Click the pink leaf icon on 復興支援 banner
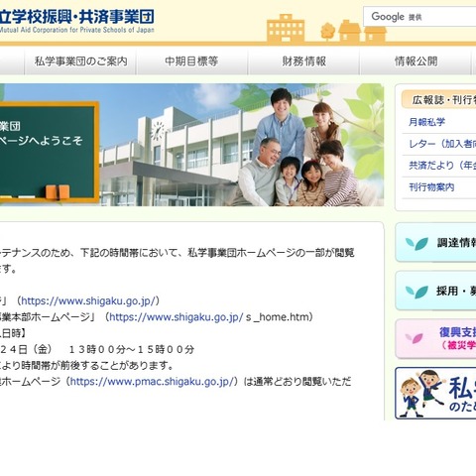Screen dimensions: 476x476 tap(415, 338)
